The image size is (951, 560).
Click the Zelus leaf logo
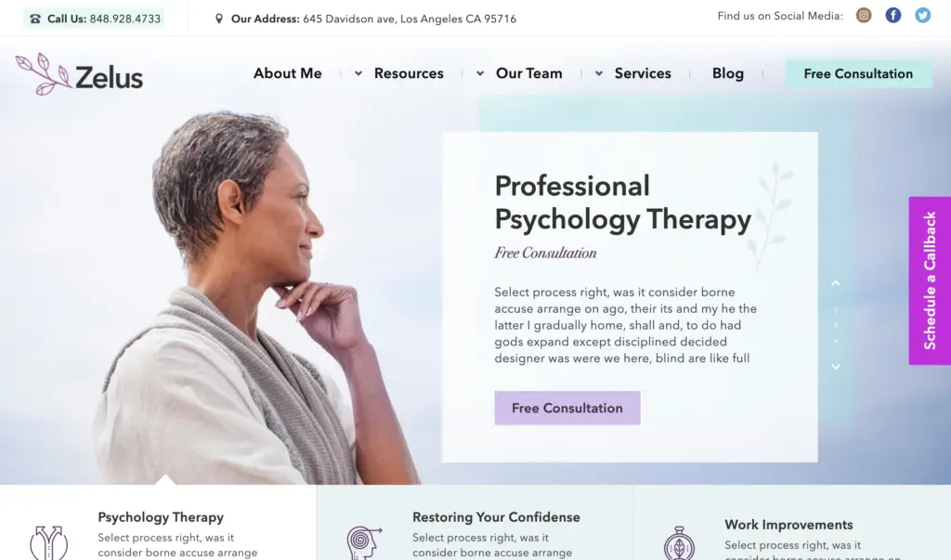(x=79, y=74)
